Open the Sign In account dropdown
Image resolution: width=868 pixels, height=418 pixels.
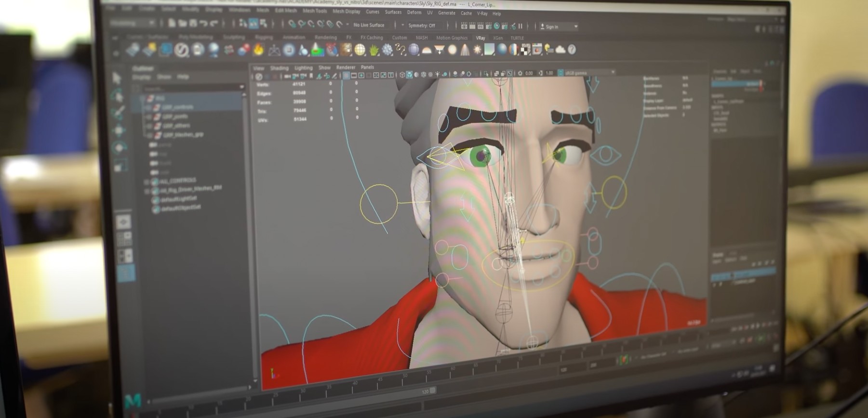[x=558, y=26]
